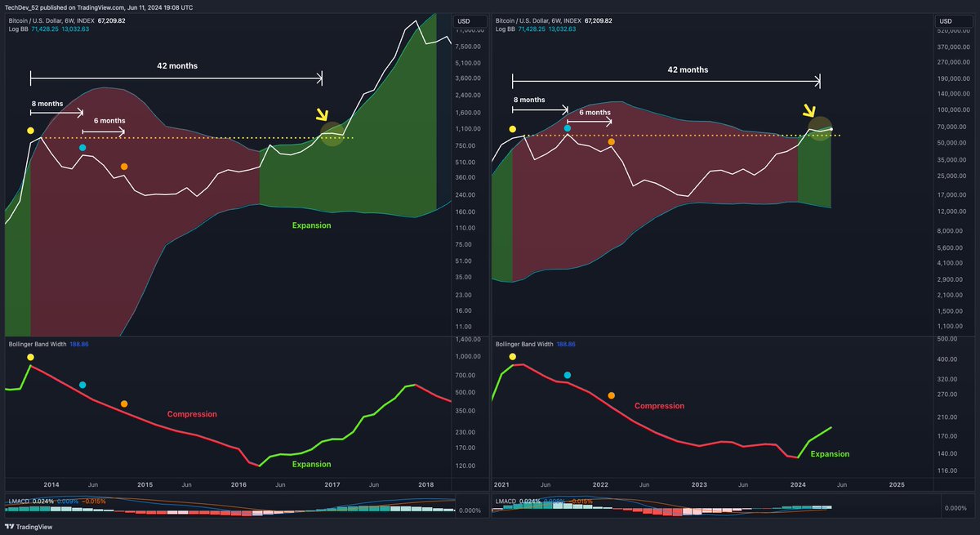Select the yellow arrow annotation on the right chart
Image resolution: width=980 pixels, height=535 pixels.
(x=808, y=112)
